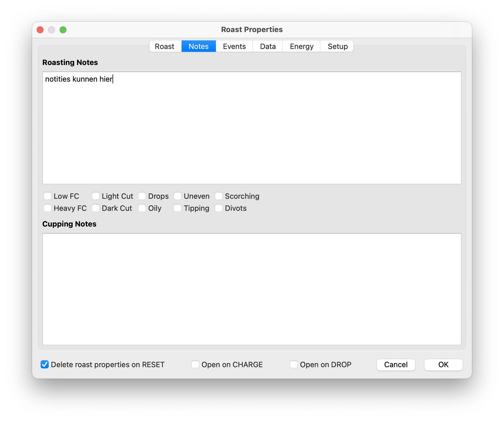Tick the Divots checkbox
The image size is (504, 421).
pos(219,208)
